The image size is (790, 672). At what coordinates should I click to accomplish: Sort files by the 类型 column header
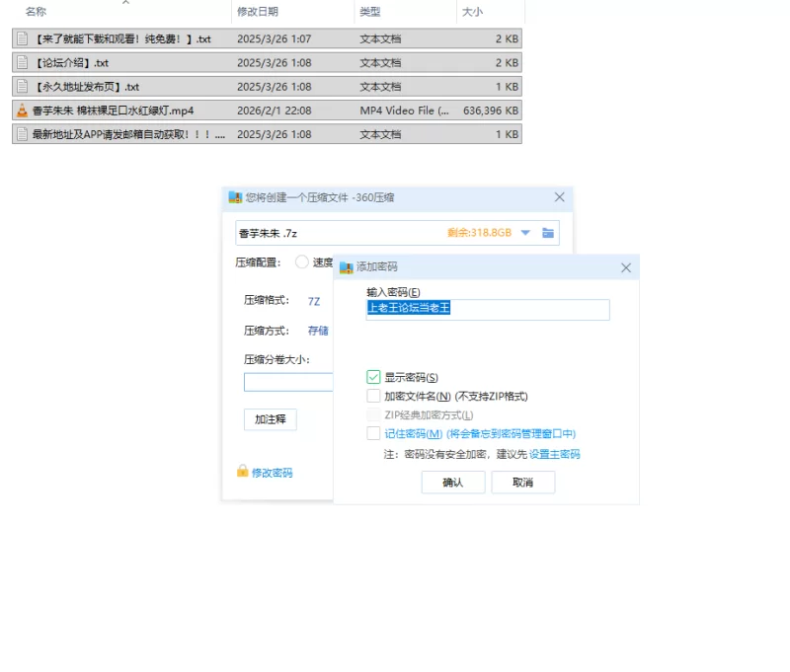click(370, 12)
